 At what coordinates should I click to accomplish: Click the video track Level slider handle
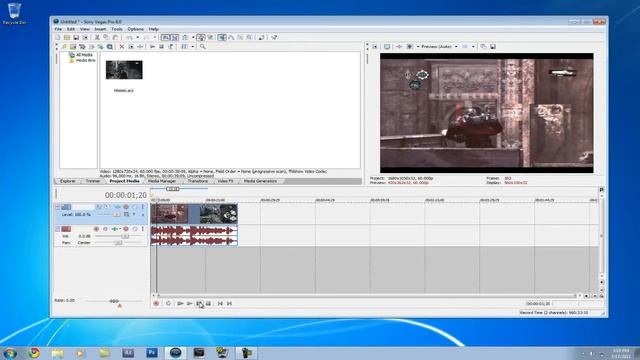click(116, 214)
